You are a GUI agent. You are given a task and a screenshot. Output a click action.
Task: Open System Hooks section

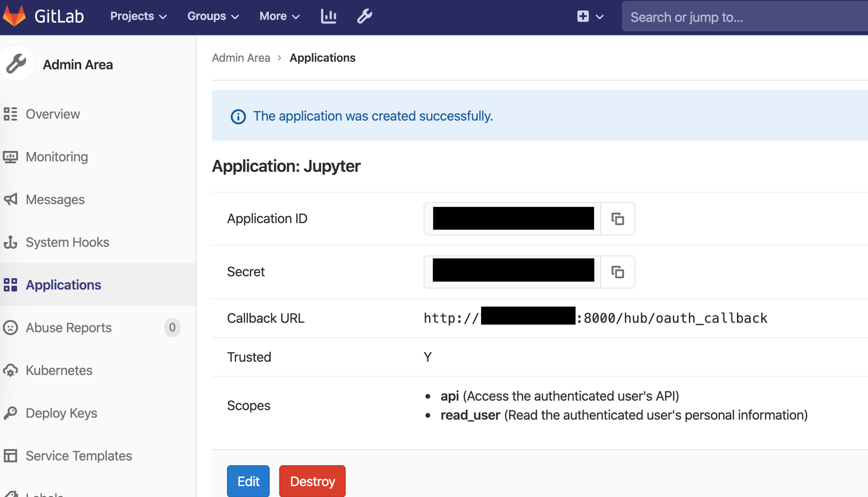[67, 242]
